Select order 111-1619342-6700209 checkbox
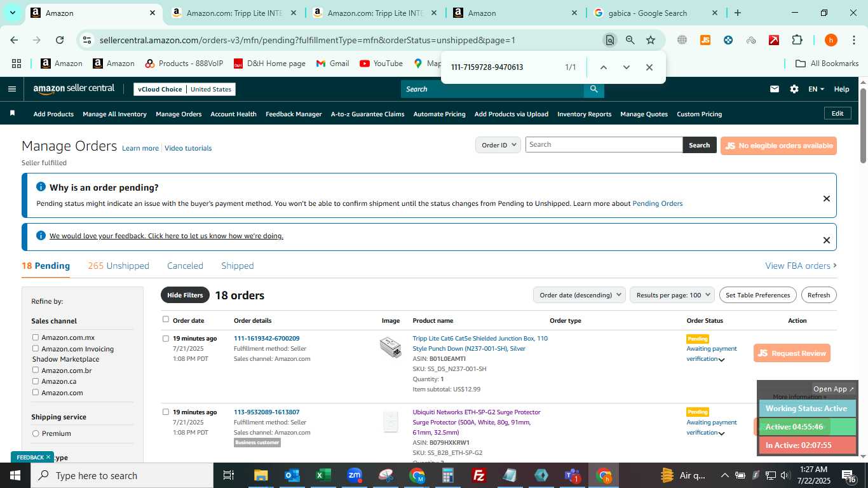868x488 pixels. tap(166, 339)
